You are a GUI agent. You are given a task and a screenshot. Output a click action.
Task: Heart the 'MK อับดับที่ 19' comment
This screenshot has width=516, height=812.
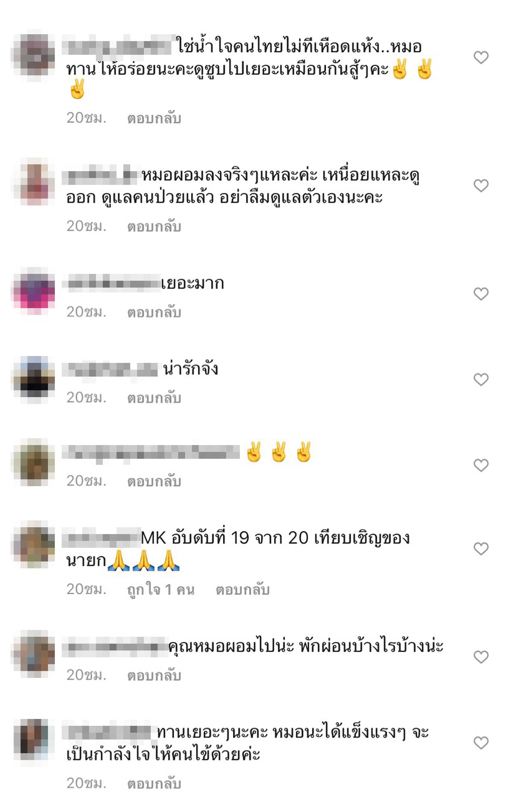click(x=481, y=549)
